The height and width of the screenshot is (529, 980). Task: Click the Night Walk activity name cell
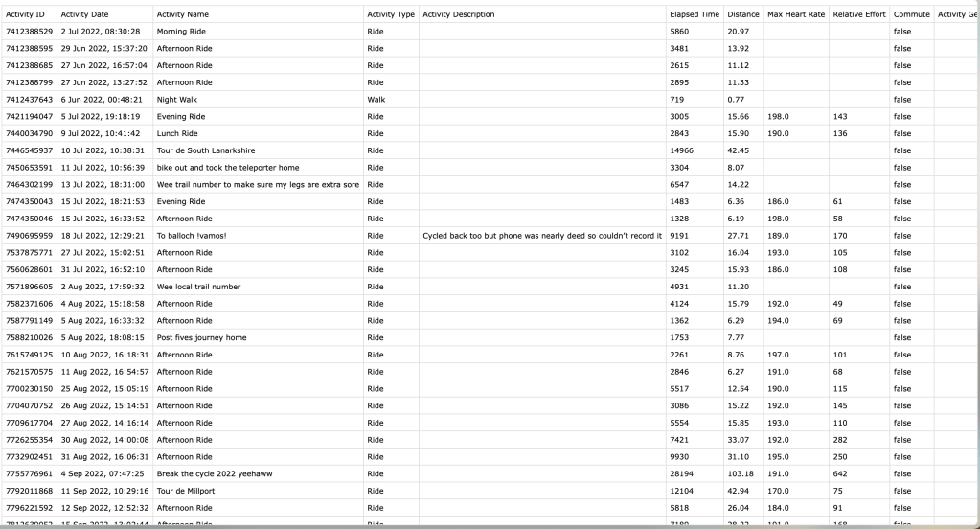point(176,99)
